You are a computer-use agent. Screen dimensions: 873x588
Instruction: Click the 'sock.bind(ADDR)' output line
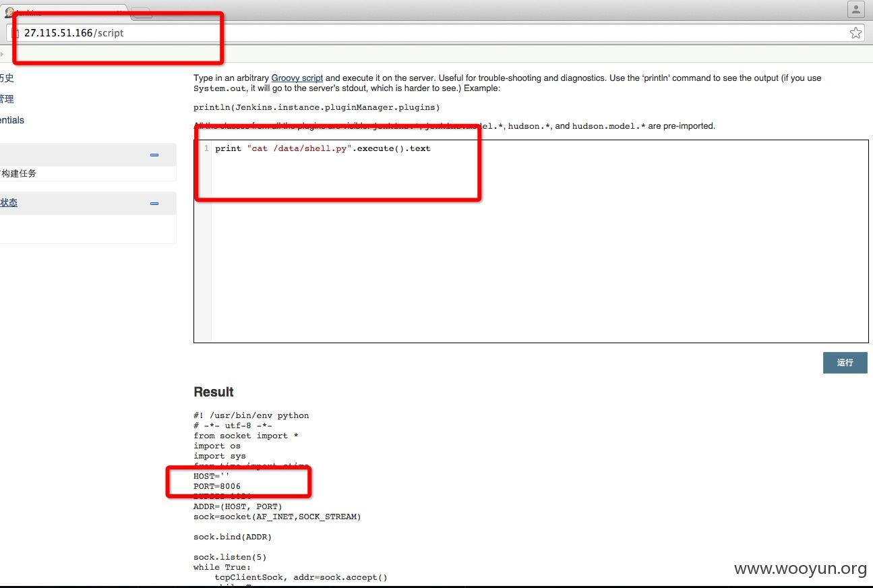tap(233, 537)
